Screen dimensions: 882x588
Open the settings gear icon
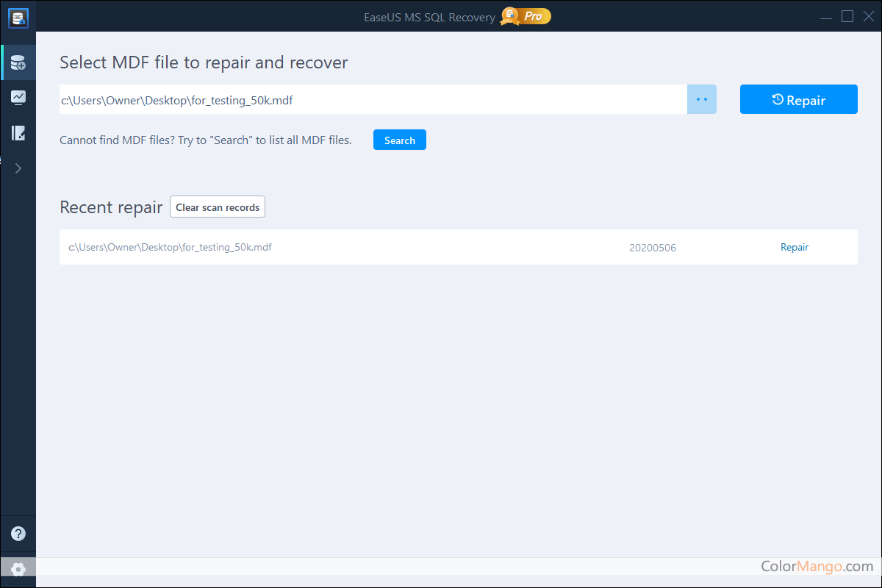(18, 569)
